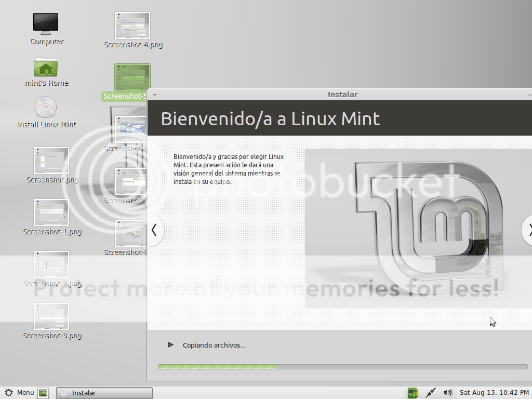Click the volume speaker icon in tray
Screen dimensions: 532x399
448,393
